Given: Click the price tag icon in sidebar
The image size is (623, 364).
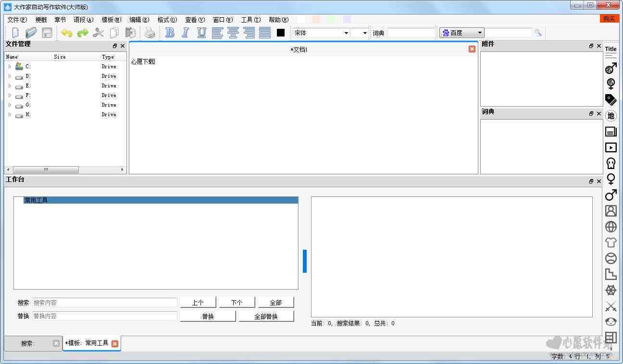Looking at the screenshot, I should click(611, 99).
